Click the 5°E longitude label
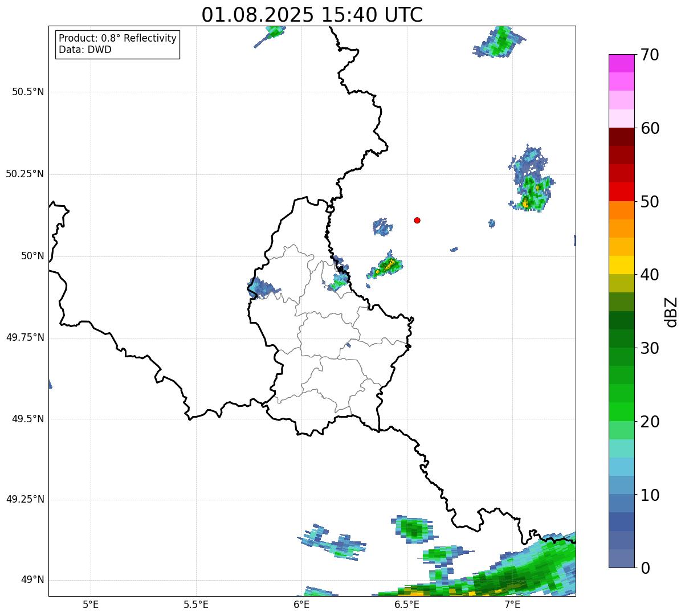The height and width of the screenshot is (616, 685). click(91, 604)
